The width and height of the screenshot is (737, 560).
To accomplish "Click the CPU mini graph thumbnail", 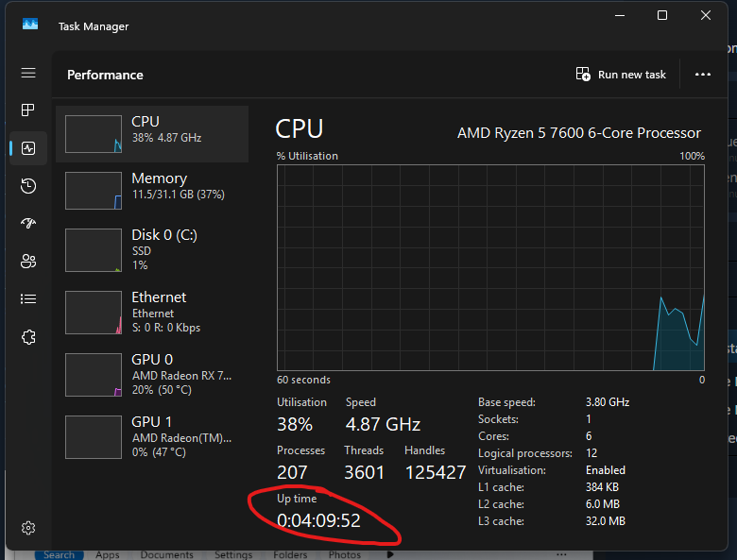I will click(x=94, y=134).
